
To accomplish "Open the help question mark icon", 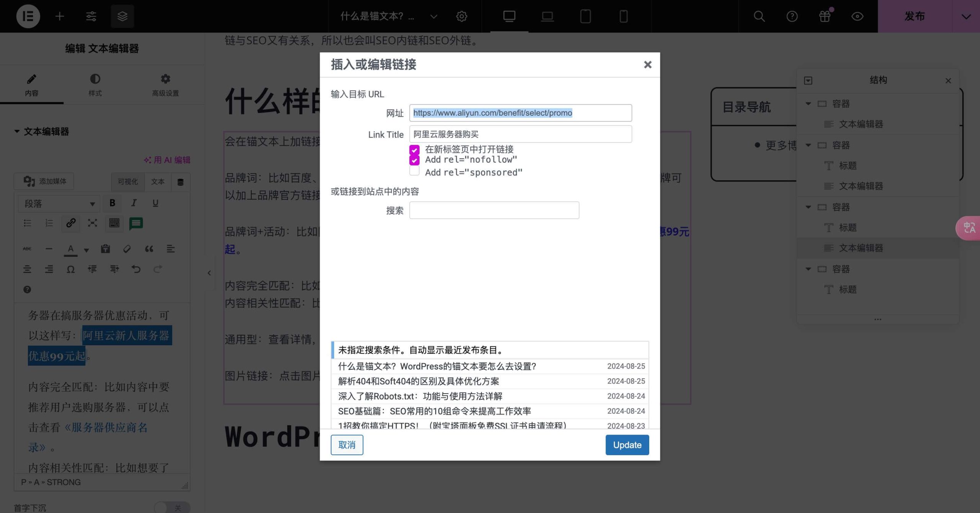I will (x=792, y=16).
